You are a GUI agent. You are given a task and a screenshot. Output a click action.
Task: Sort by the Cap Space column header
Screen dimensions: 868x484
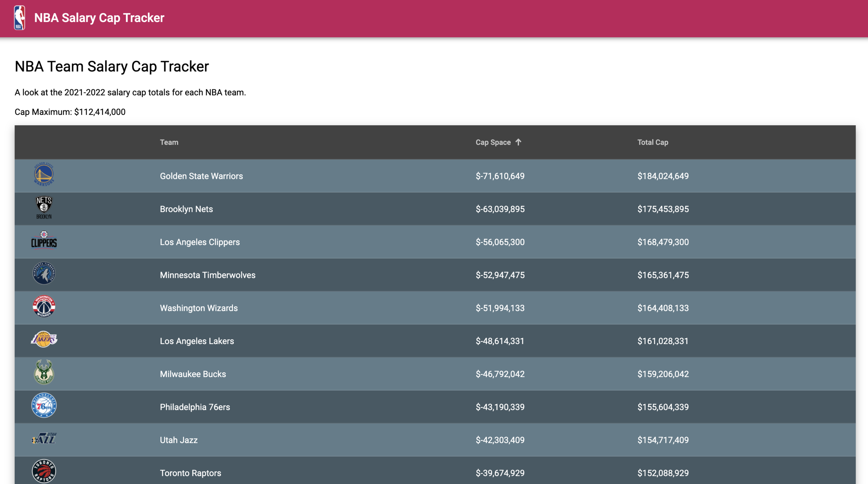(493, 142)
